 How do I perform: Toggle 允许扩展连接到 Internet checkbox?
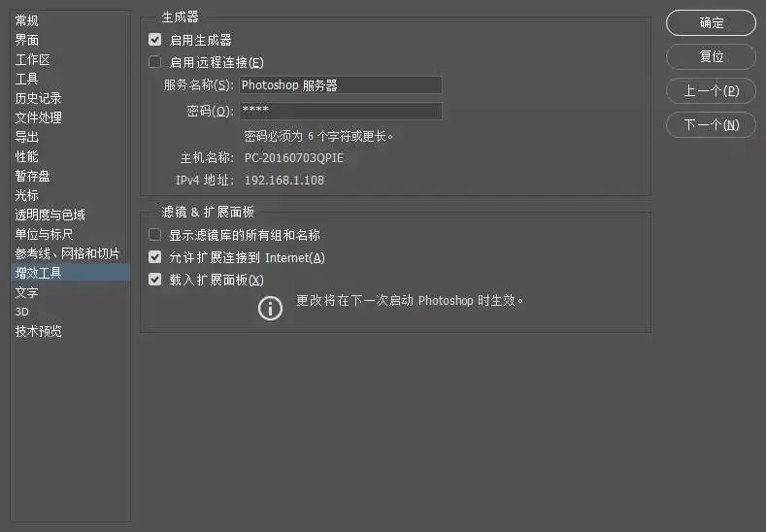click(155, 257)
